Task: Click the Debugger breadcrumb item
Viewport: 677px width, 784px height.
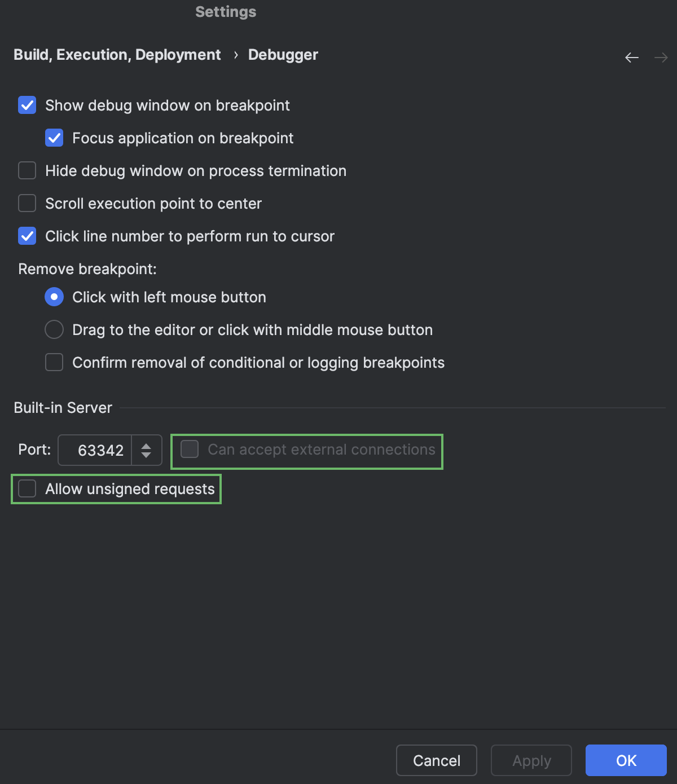Action: pos(283,55)
